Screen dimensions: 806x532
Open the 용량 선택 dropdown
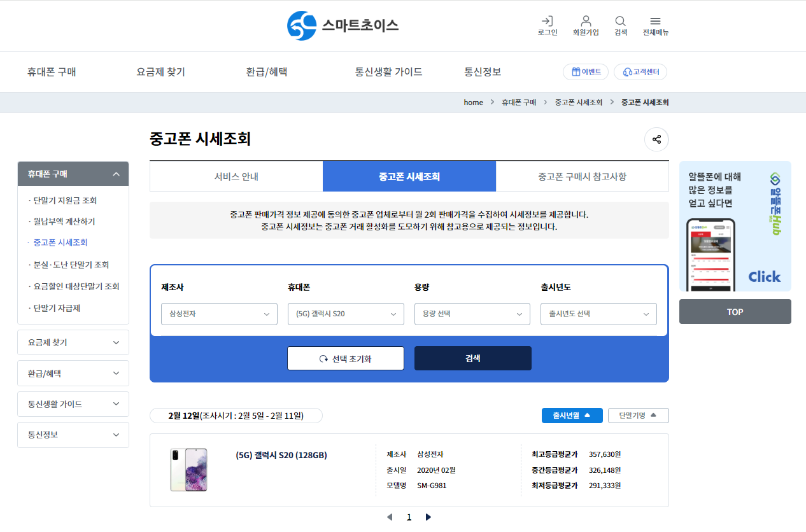(472, 314)
